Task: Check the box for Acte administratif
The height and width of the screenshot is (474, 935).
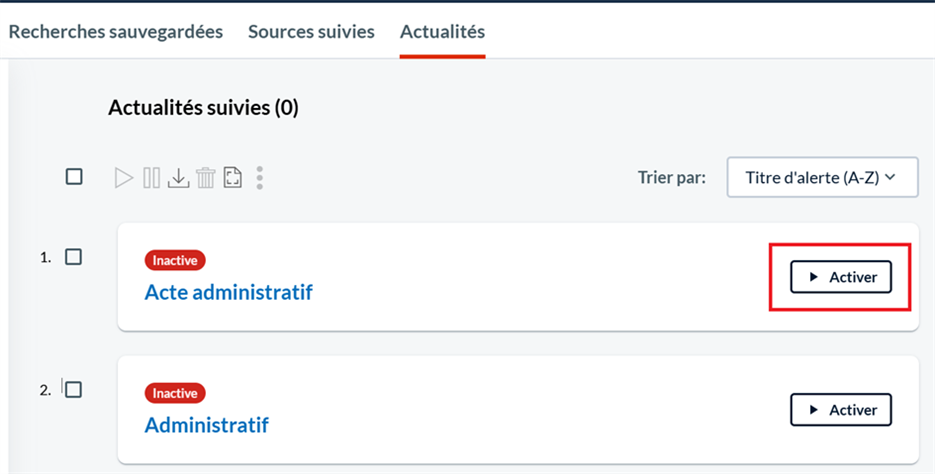Action: tap(73, 257)
